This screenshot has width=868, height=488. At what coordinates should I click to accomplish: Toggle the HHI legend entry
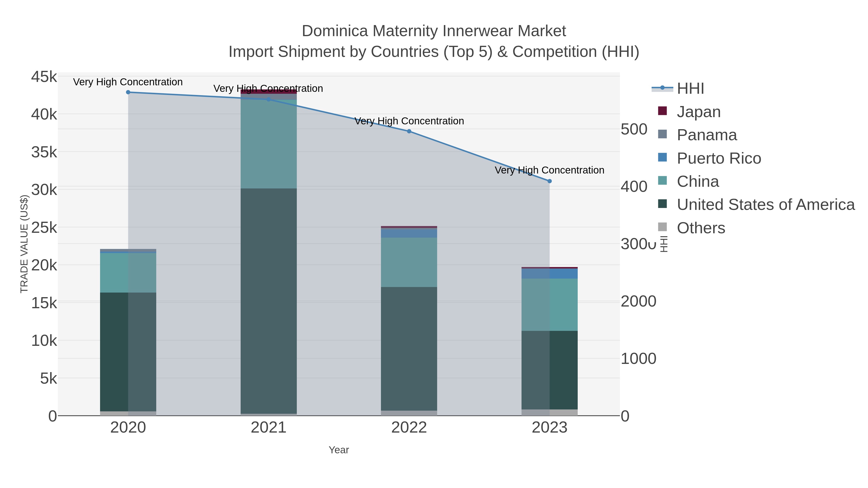coord(678,88)
